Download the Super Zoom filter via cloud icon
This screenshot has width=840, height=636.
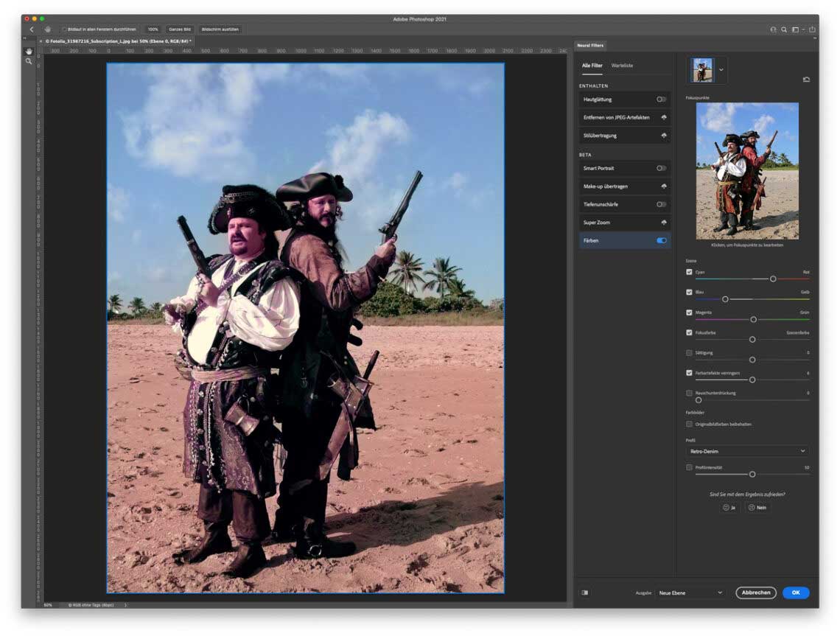coord(663,223)
